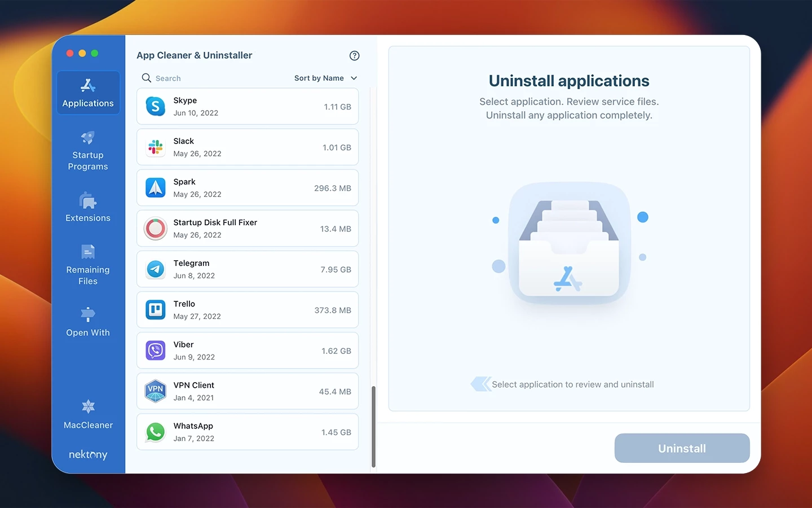Open the Sort by Name dropdown
Screen dimensions: 812x508
[325, 78]
